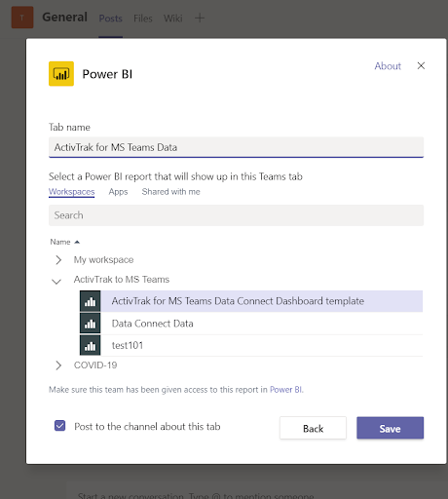Click the yellow Power BI logo icon

61,74
